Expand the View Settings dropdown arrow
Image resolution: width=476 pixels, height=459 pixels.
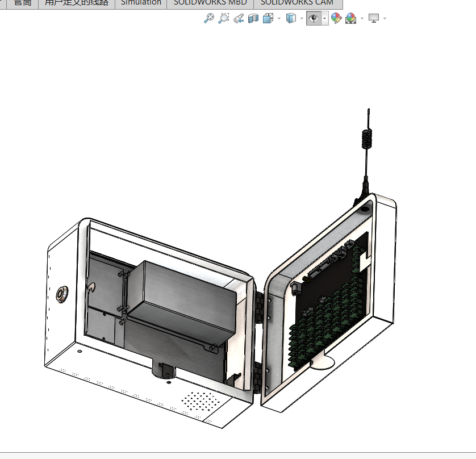385,19
